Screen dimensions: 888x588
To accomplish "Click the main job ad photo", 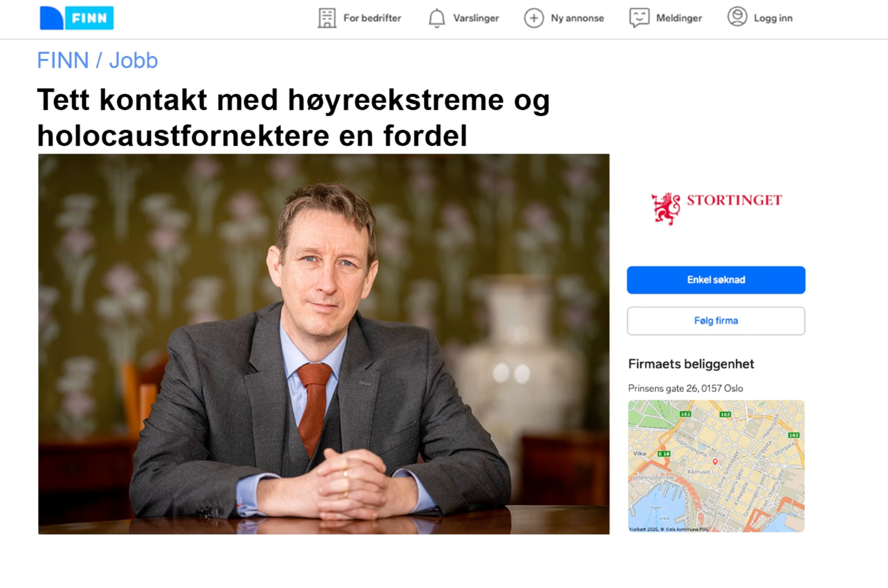I will [324, 344].
